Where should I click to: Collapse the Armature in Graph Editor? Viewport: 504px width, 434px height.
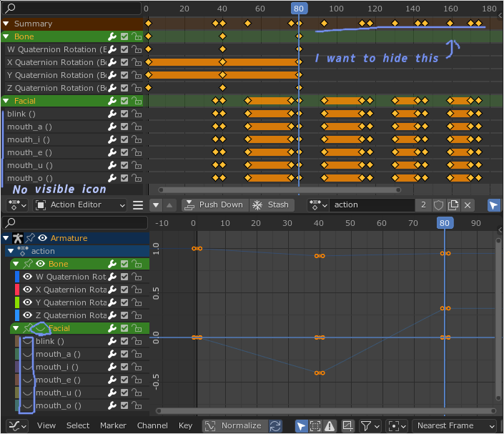point(6,238)
